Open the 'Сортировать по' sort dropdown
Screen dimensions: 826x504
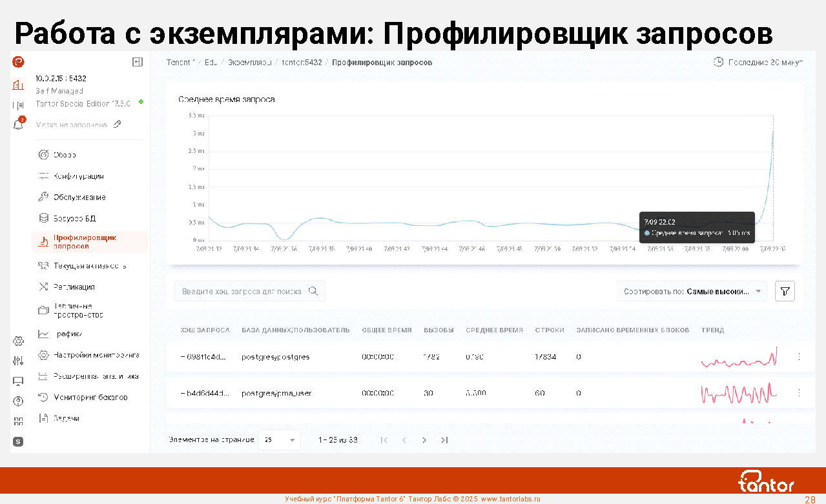click(691, 291)
